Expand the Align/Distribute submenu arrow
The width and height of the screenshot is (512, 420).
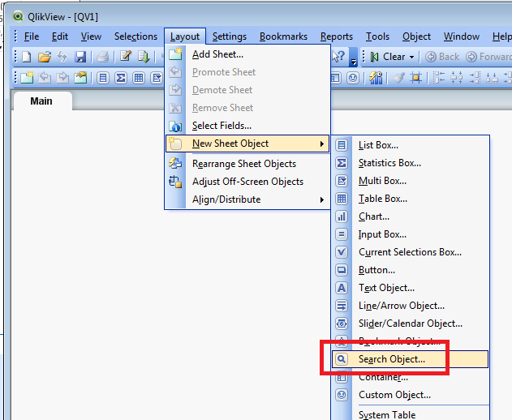(x=322, y=199)
